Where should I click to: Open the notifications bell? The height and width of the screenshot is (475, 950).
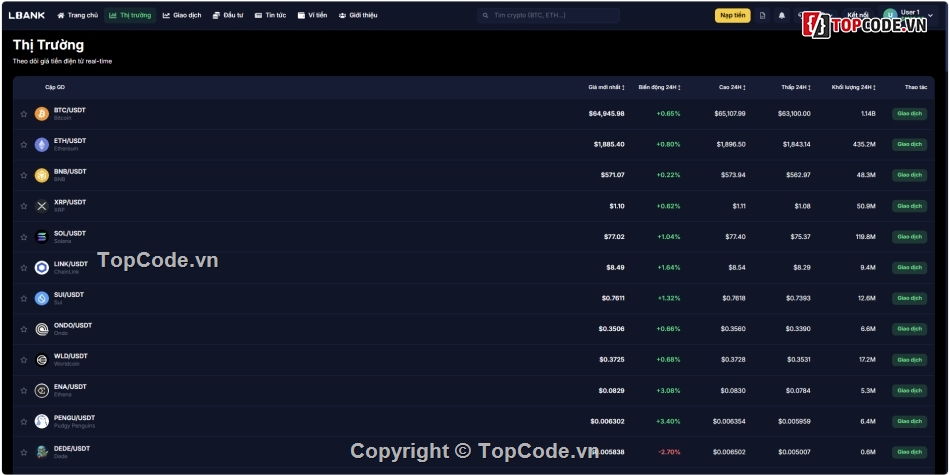782,16
